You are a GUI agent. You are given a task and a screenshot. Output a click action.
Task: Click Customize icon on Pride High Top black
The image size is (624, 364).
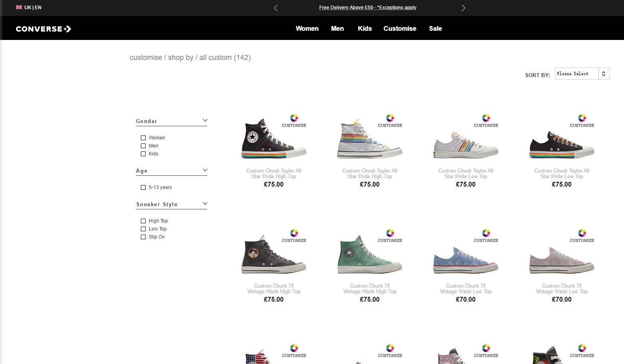[x=294, y=121]
